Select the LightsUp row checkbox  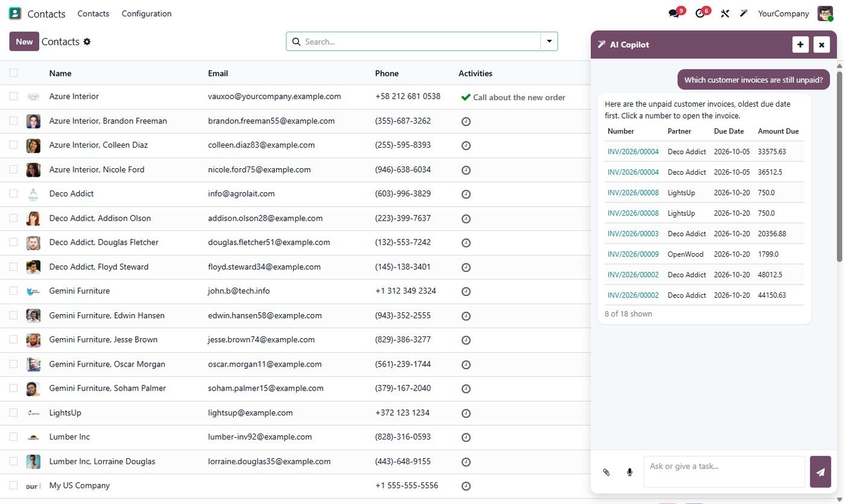[13, 413]
